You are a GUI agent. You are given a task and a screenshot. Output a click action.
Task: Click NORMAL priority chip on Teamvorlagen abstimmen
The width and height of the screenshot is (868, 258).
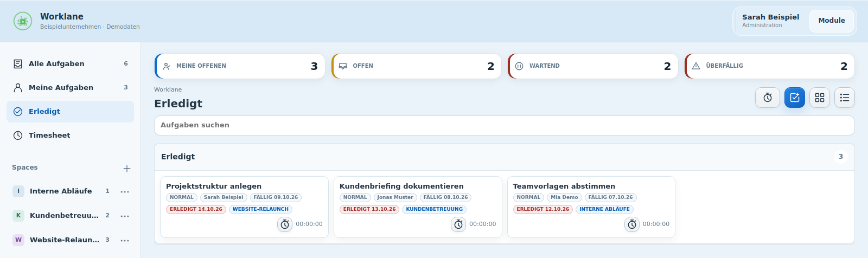tap(528, 197)
